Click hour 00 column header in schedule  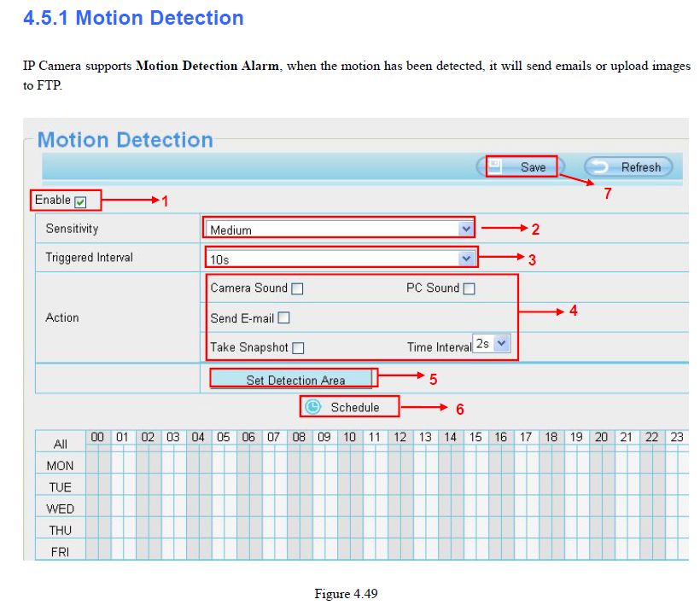[x=97, y=437]
